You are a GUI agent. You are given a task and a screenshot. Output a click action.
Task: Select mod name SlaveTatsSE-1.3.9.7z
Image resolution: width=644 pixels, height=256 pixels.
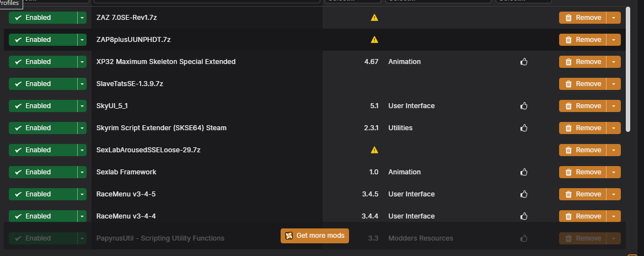pyautogui.click(x=130, y=84)
